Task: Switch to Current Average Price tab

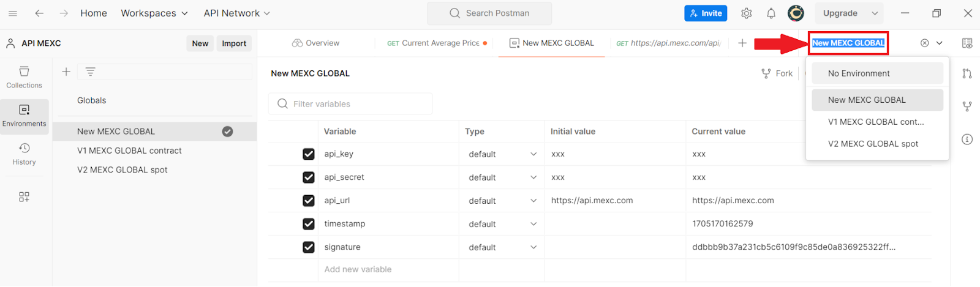Action: (437, 43)
